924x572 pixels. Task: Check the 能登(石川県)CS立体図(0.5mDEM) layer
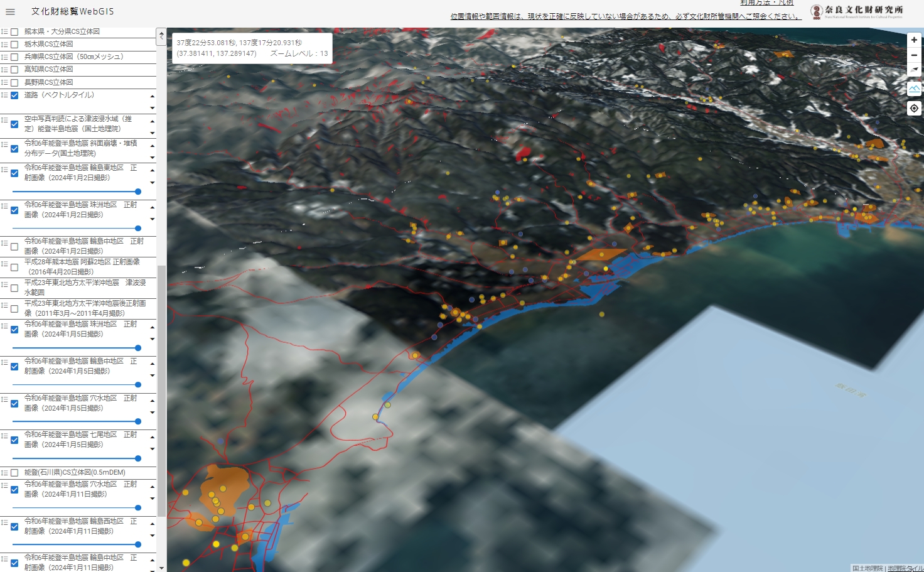[14, 473]
